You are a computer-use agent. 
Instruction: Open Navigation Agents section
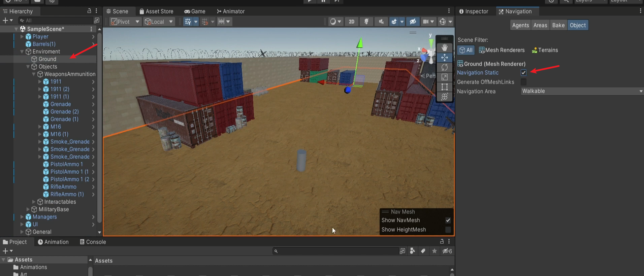pyautogui.click(x=520, y=25)
